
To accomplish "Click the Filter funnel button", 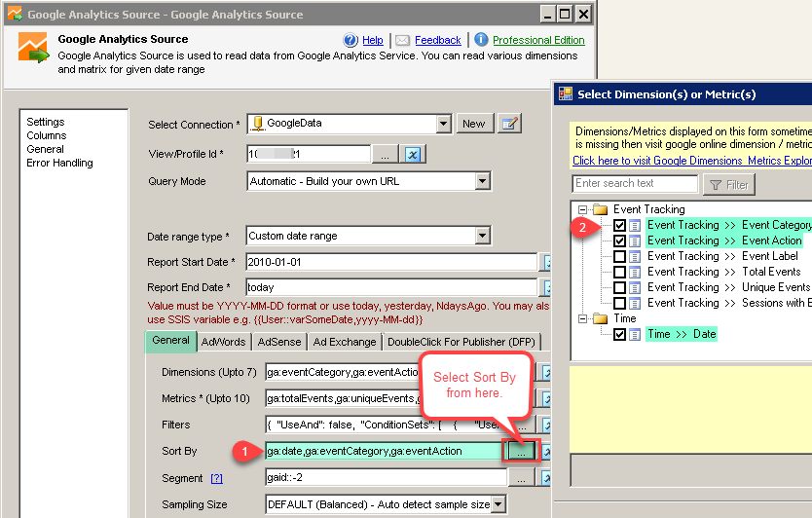I will 728,184.
